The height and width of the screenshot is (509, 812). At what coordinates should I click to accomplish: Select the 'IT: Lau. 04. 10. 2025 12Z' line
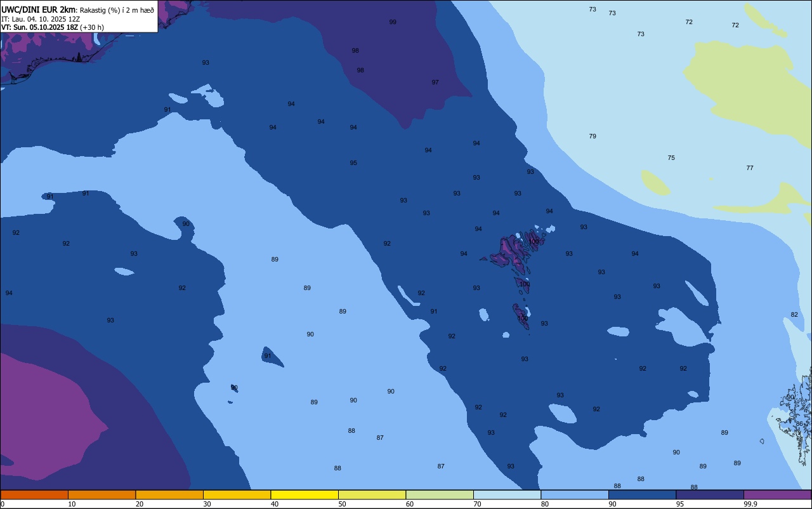[41, 19]
